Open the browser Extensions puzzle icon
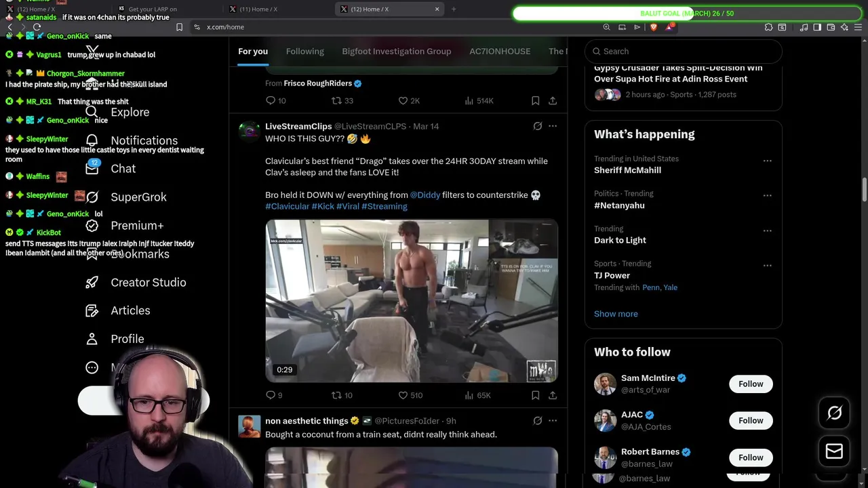The image size is (868, 488). (768, 27)
